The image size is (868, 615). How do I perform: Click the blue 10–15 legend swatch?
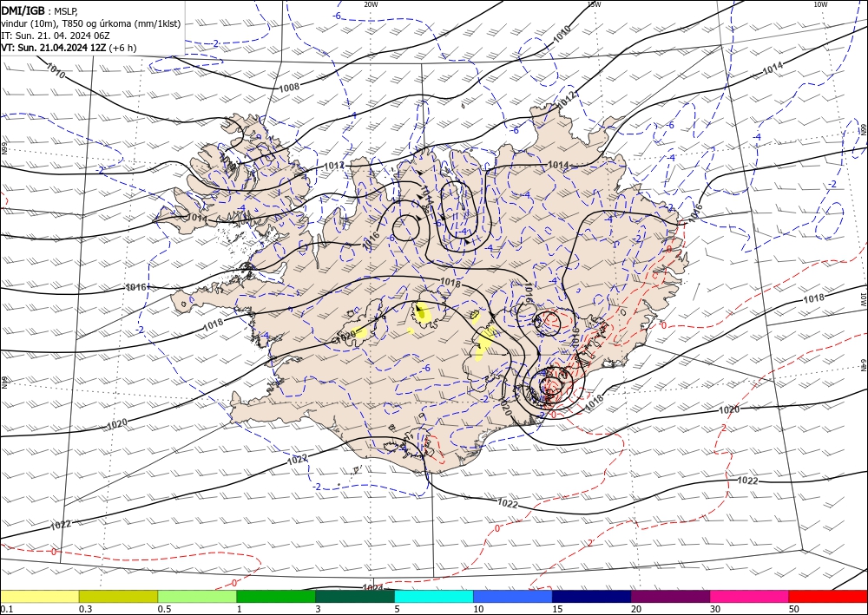[x=513, y=596]
